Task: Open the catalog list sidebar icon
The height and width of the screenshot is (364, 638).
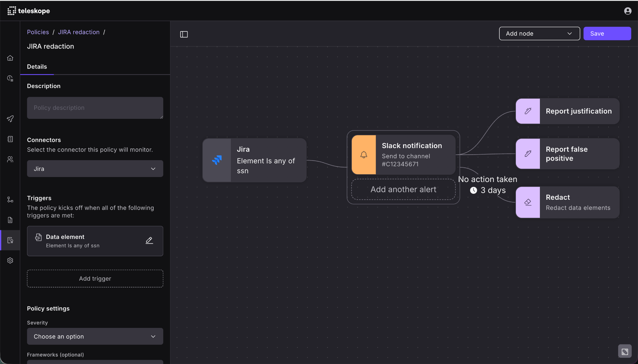Action: pyautogui.click(x=10, y=139)
